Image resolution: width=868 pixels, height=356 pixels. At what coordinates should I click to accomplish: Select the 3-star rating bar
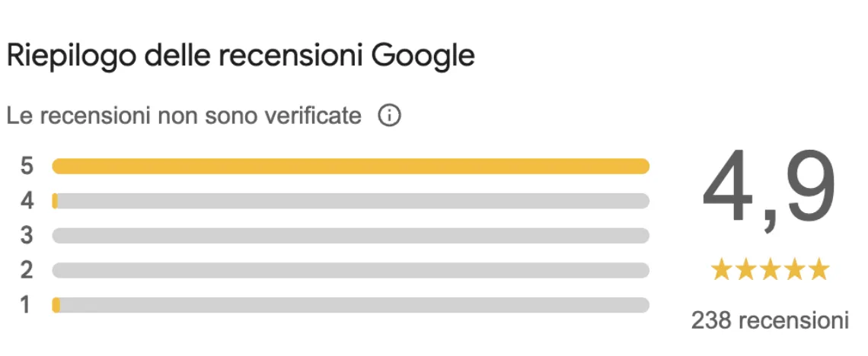pos(350,236)
